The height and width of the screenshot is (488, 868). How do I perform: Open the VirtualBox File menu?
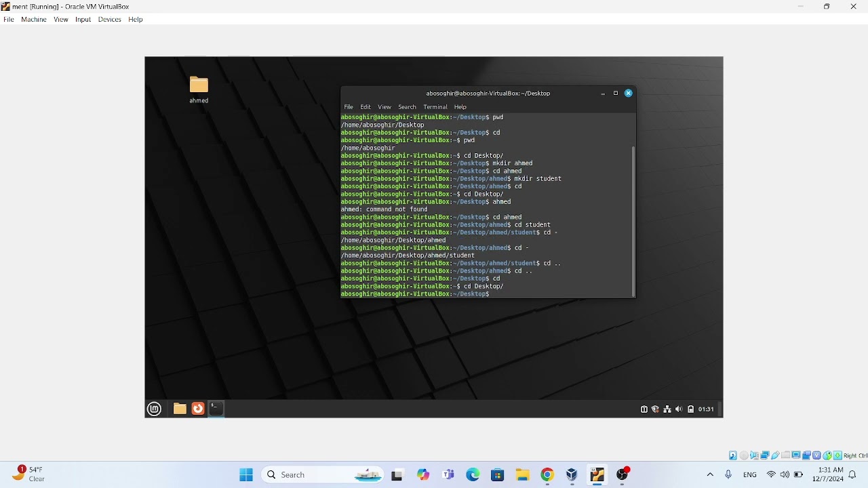point(9,20)
